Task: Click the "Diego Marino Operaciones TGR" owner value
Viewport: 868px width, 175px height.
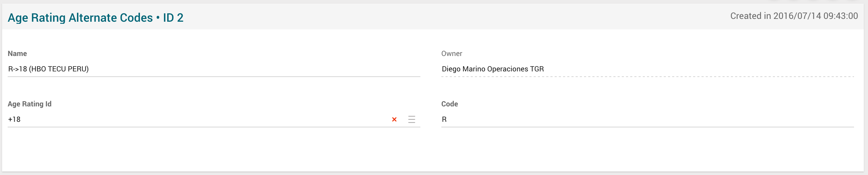Action: click(492, 69)
